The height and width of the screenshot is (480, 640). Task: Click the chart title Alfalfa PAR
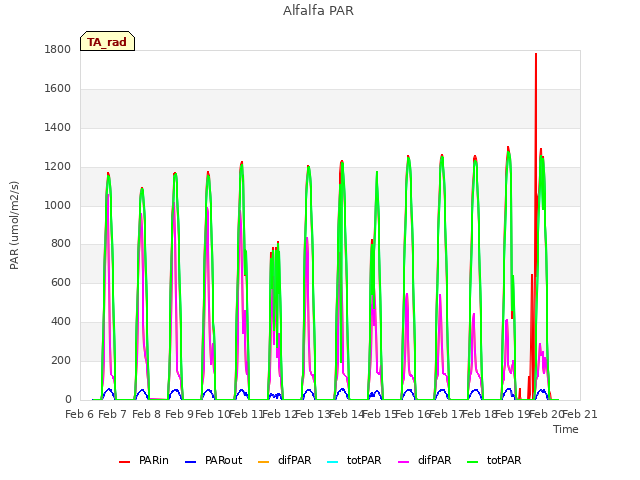pos(318,10)
